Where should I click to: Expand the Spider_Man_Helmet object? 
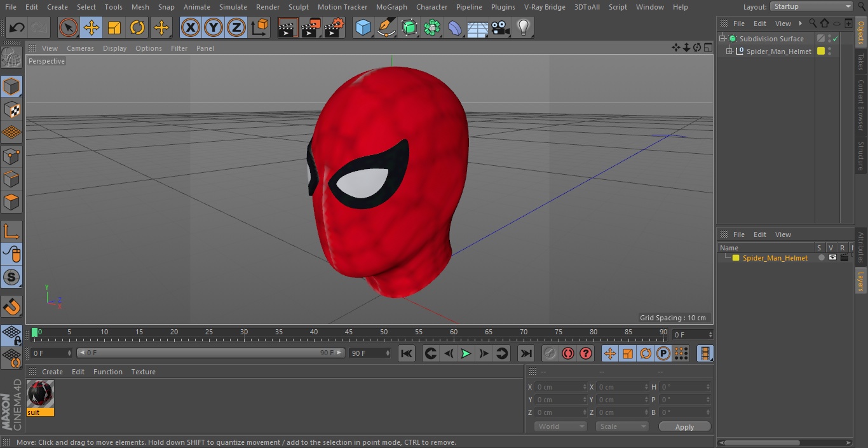(x=729, y=51)
